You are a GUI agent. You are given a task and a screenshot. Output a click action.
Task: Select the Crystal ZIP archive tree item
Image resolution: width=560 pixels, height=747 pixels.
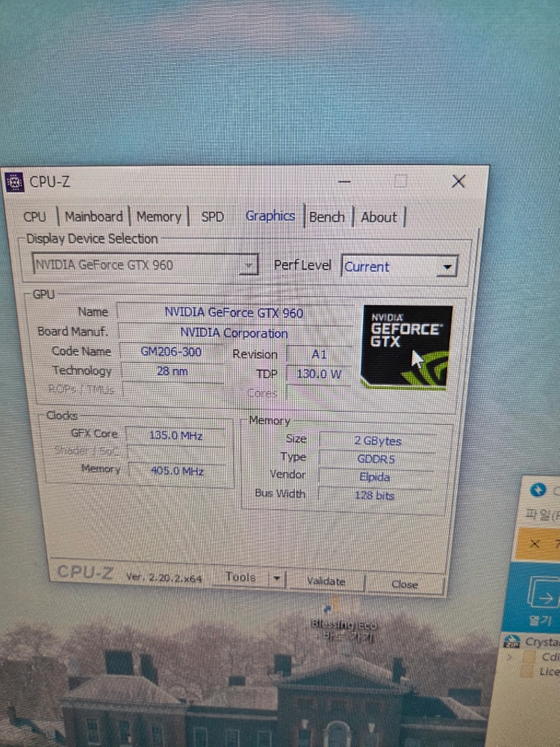532,642
